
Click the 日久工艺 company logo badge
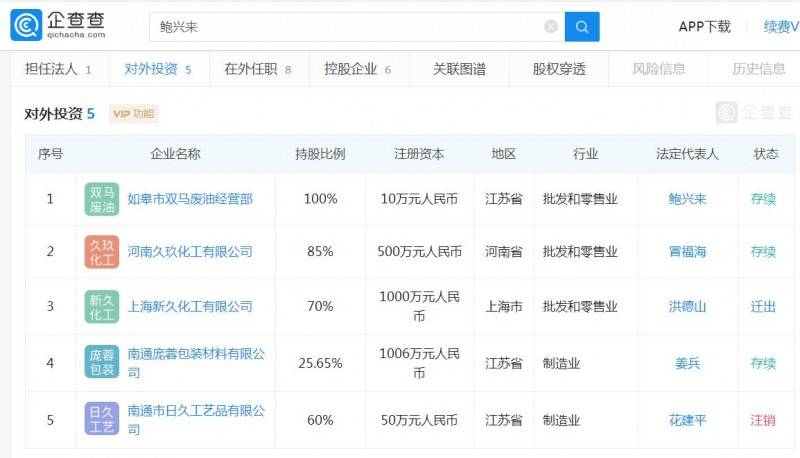click(x=102, y=419)
